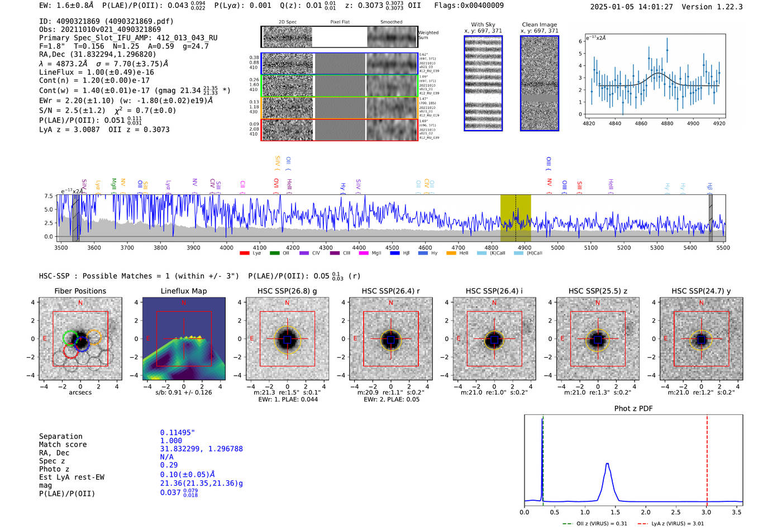Image resolution: width=782 pixels, height=532 pixels.
Task: Open the HSC SSP g-band cutout image
Action: tap(287, 339)
